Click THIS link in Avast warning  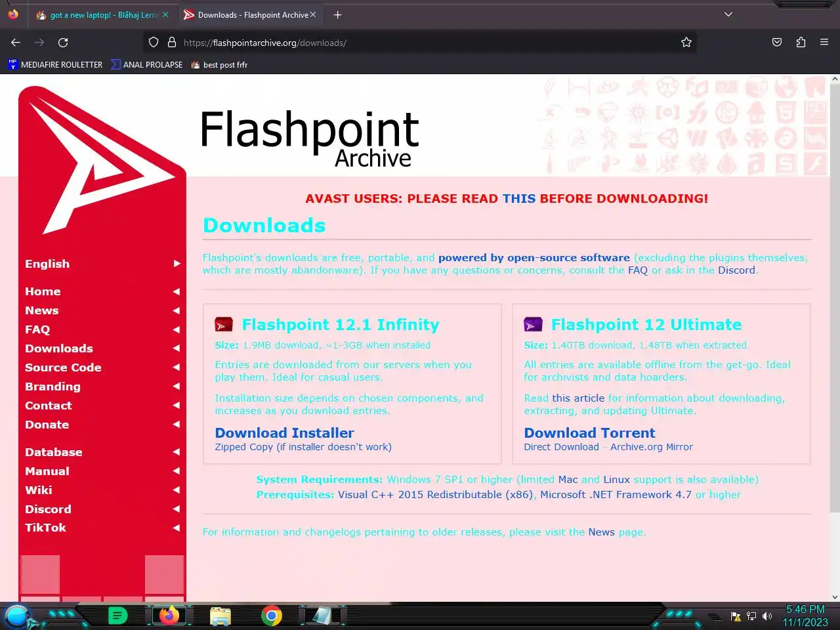click(519, 198)
